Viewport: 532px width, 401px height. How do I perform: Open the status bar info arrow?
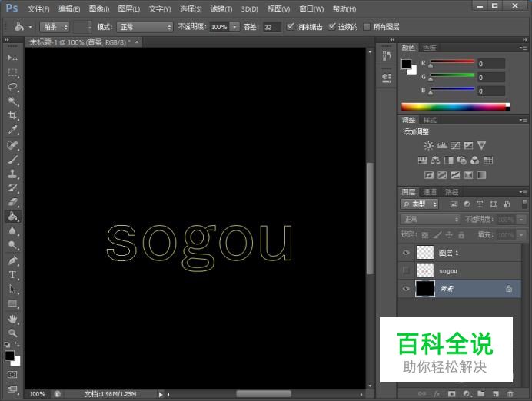pyautogui.click(x=161, y=394)
